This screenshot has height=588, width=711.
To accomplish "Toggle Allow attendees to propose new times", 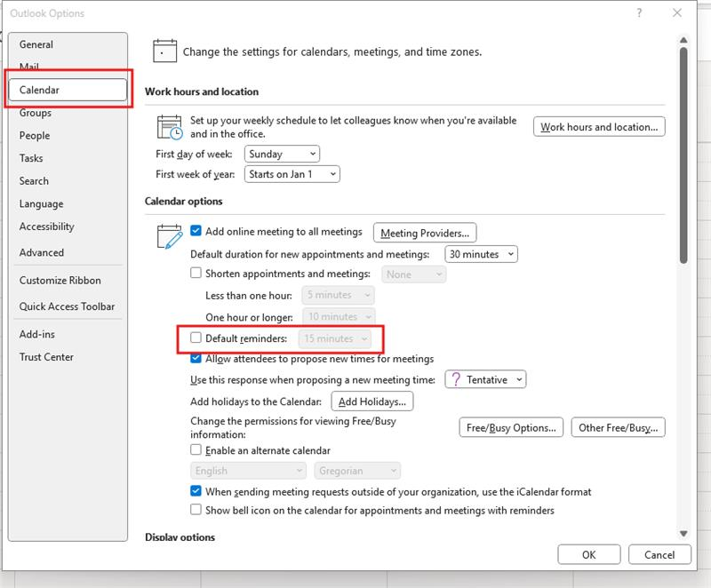I will pos(196,358).
